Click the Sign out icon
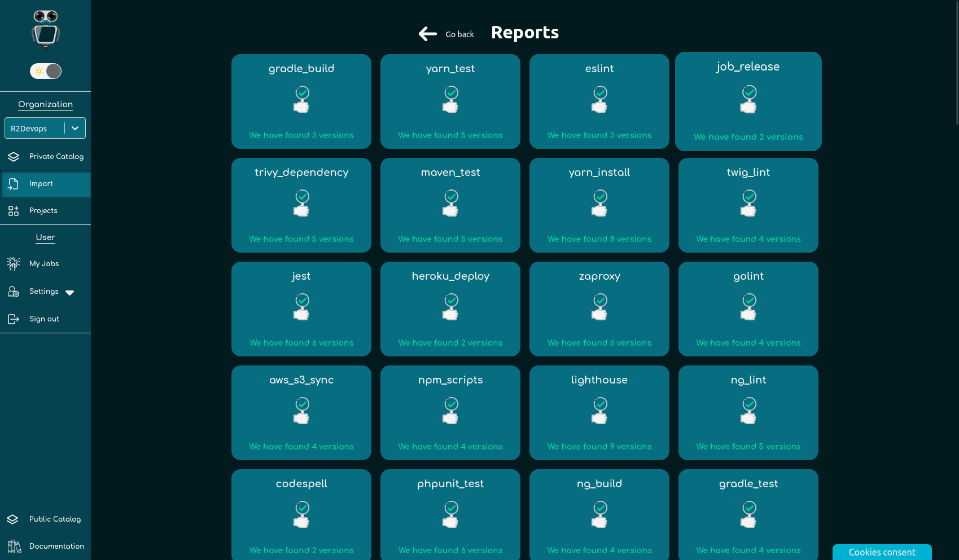This screenshot has height=560, width=959. [x=14, y=319]
